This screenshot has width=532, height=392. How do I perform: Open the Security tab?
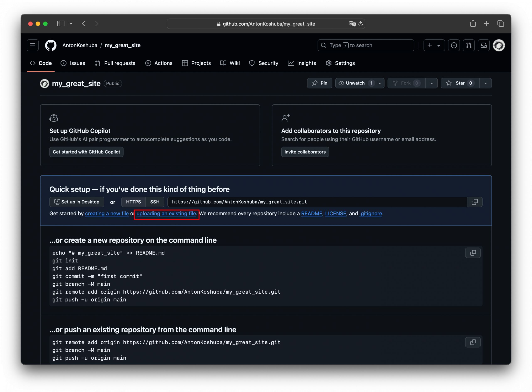(x=264, y=63)
